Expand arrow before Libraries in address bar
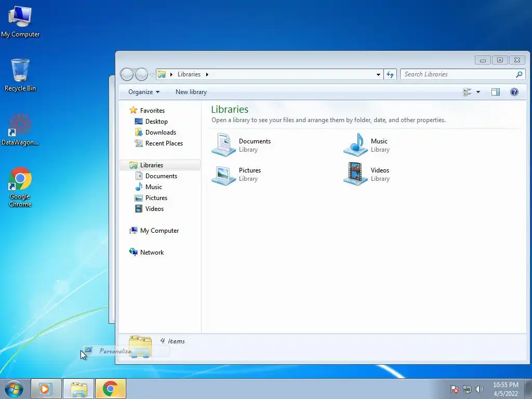This screenshot has height=399, width=532. tap(171, 74)
